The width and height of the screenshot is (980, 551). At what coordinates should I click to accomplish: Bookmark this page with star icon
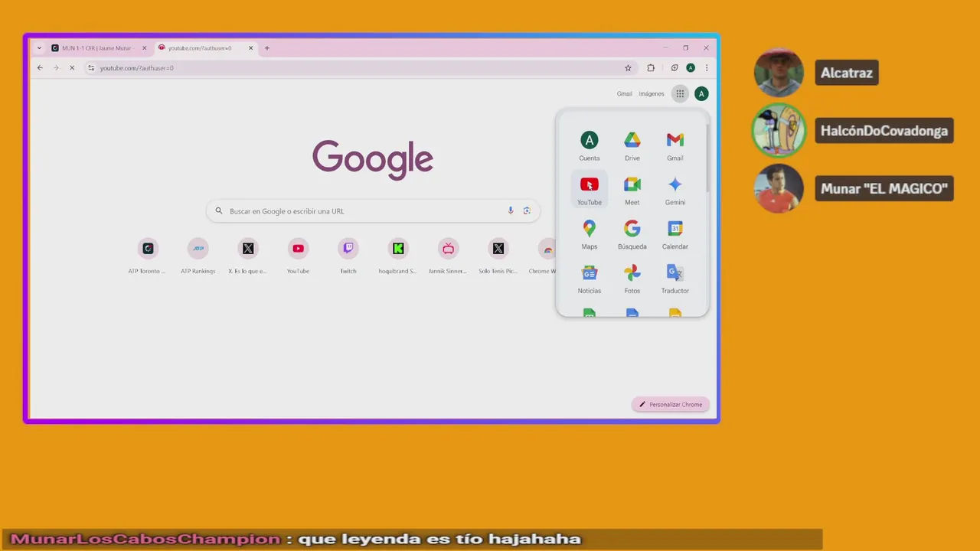[628, 68]
